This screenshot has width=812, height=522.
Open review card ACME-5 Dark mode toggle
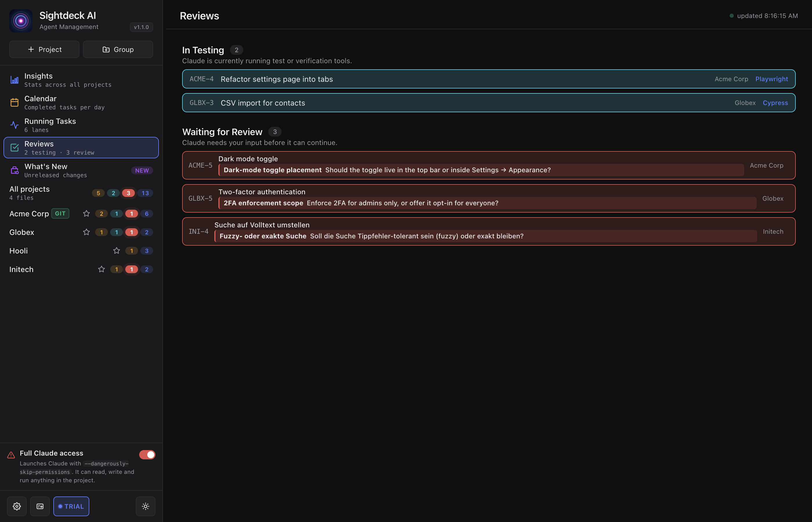click(x=489, y=165)
